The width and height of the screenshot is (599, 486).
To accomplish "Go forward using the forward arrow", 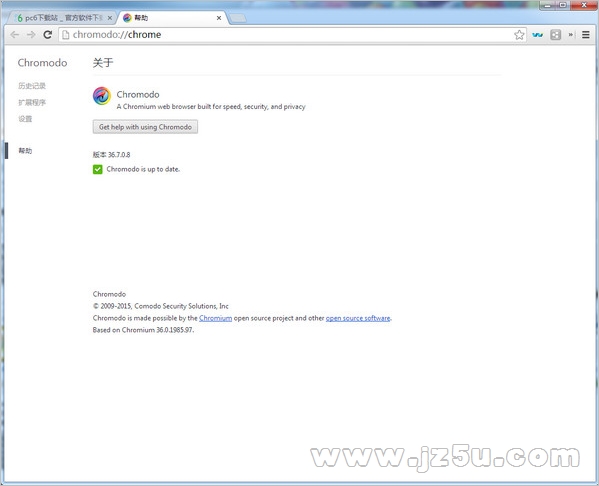I will click(x=31, y=35).
